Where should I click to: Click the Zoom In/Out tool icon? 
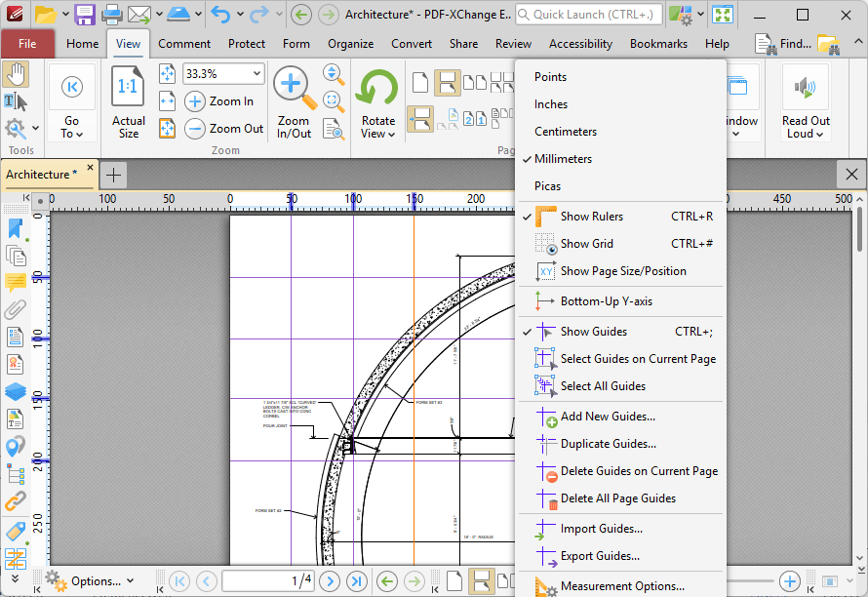[x=294, y=87]
